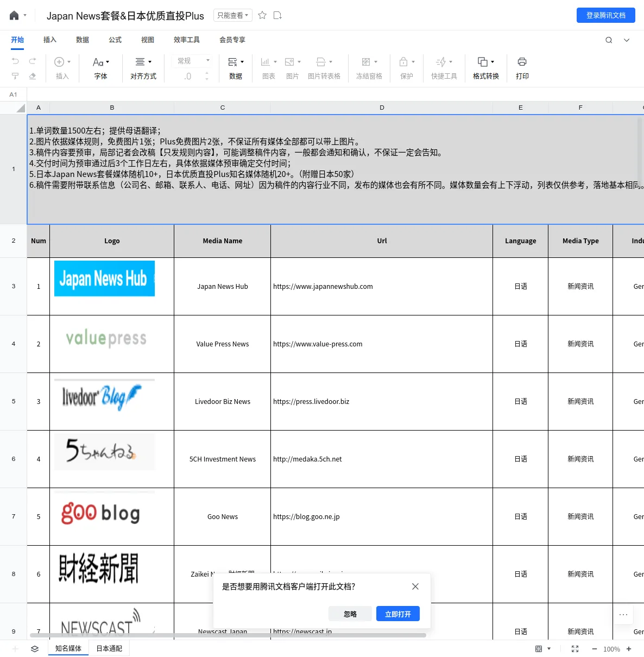Viewport: 644px width, 657px height.
Task: Open the view mode dropdown in status bar
Action: tap(543, 649)
